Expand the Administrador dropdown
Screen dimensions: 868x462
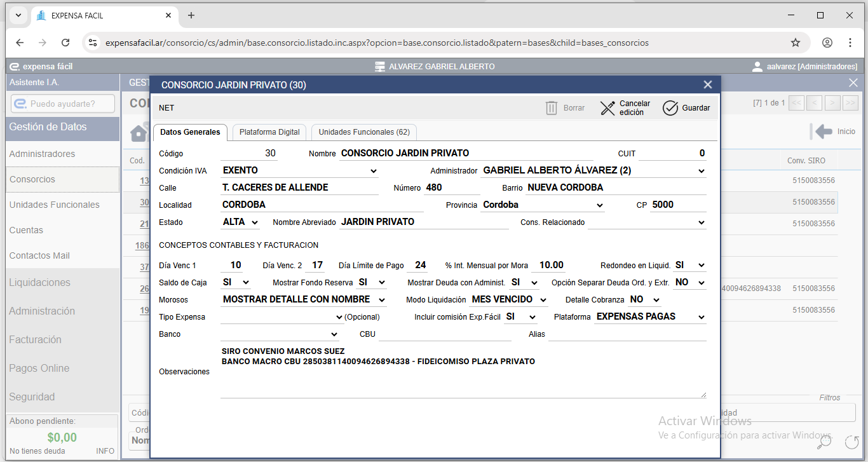click(593, 171)
